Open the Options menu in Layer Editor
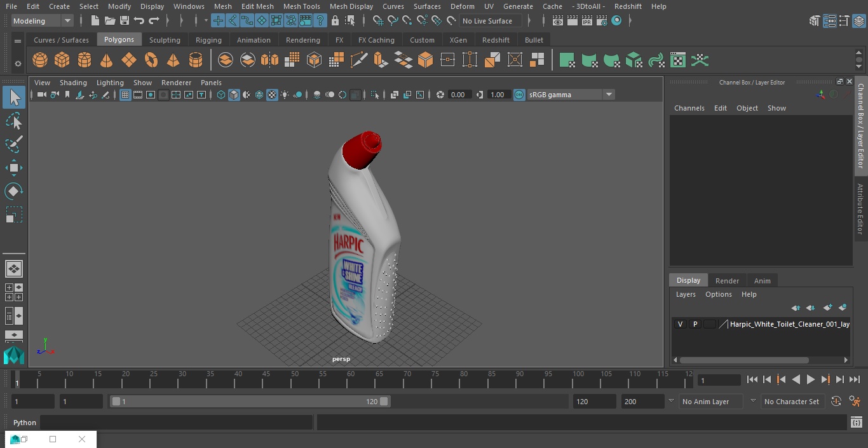 (719, 294)
